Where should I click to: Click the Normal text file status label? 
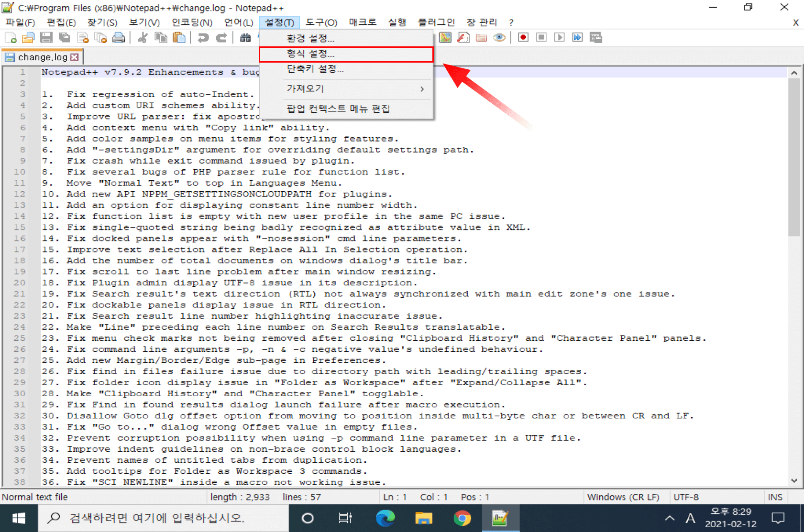[x=35, y=497]
